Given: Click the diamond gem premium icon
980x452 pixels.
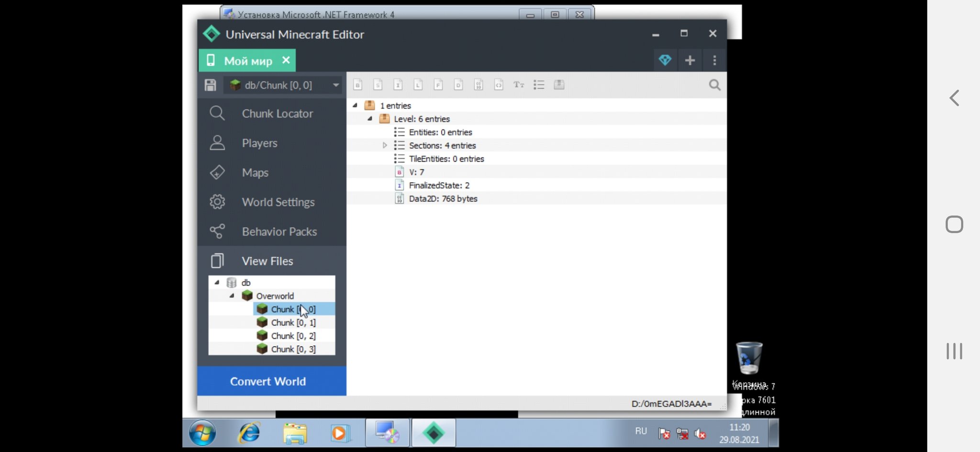Looking at the screenshot, I should coord(665,60).
